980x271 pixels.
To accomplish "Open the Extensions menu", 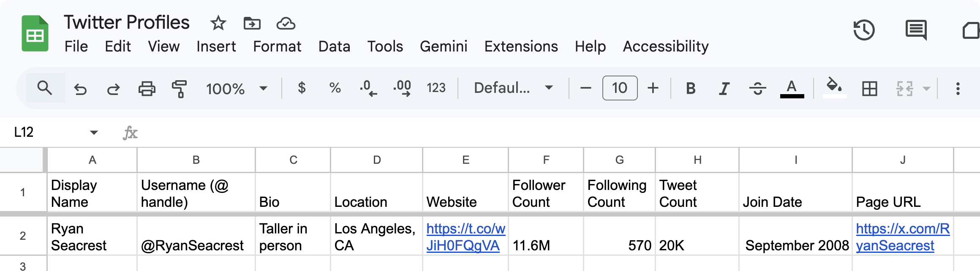I will coord(521,46).
